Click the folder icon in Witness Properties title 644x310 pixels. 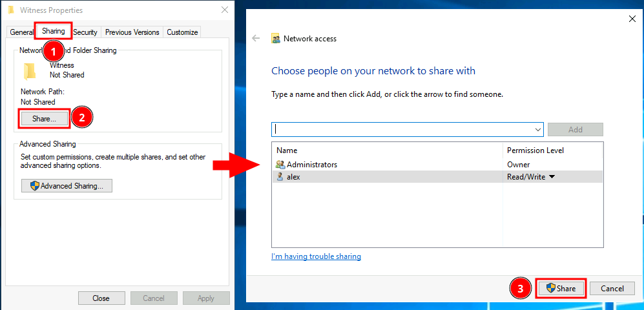click(x=11, y=10)
